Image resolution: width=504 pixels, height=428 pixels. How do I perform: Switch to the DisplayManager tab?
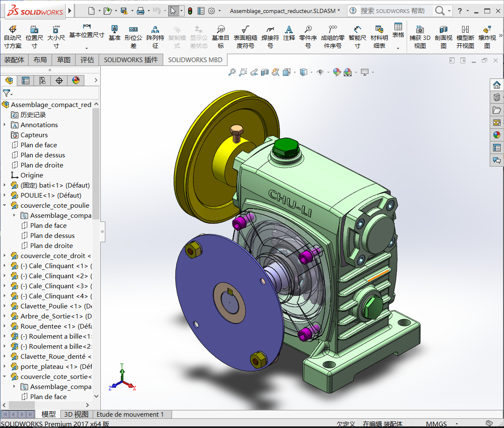click(76, 80)
